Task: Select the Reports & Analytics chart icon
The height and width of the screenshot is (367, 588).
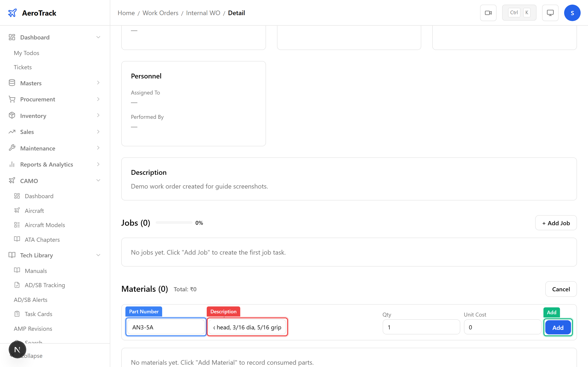Action: click(12, 164)
